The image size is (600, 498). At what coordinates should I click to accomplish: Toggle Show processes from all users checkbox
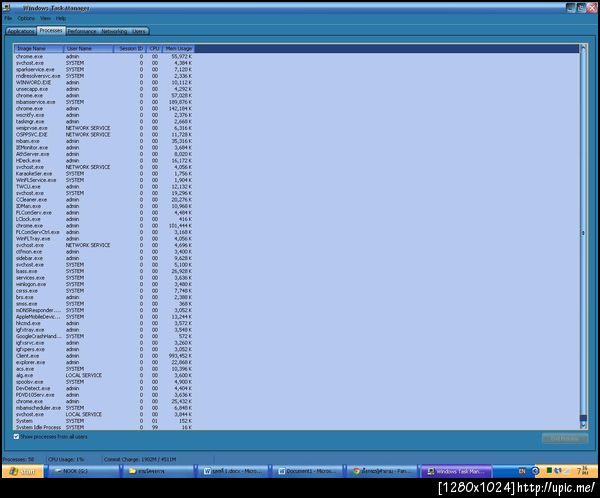tap(16, 436)
